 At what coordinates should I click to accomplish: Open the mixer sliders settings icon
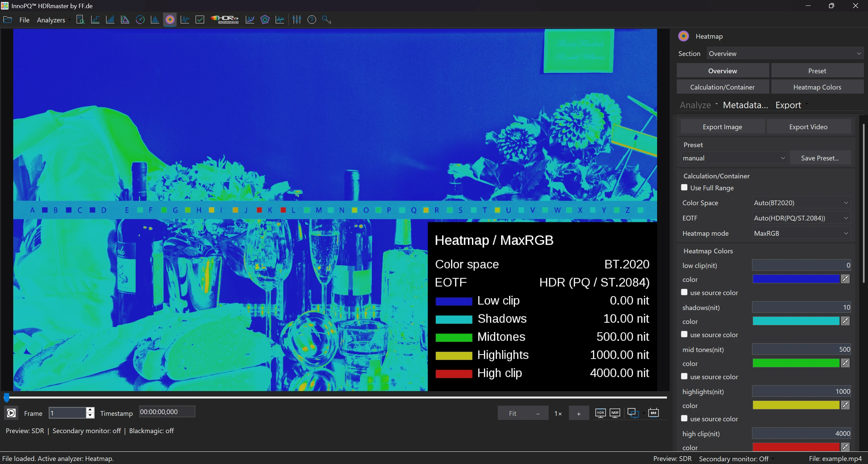[x=297, y=20]
